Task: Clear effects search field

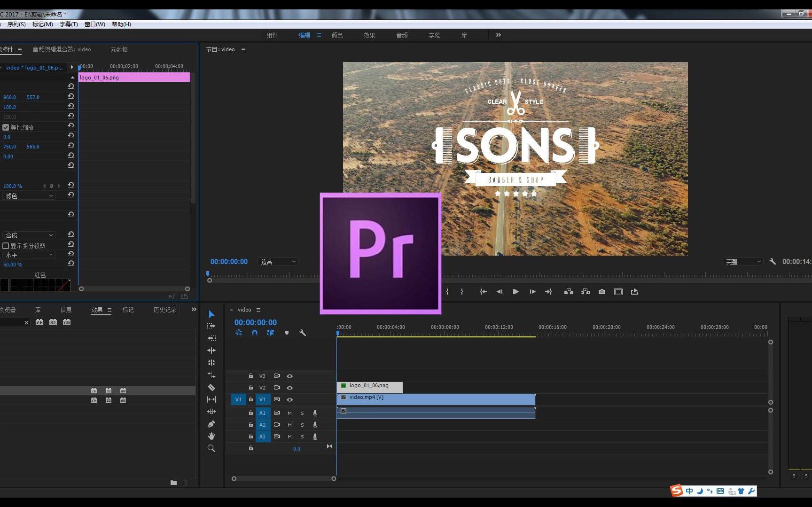Action: point(26,322)
